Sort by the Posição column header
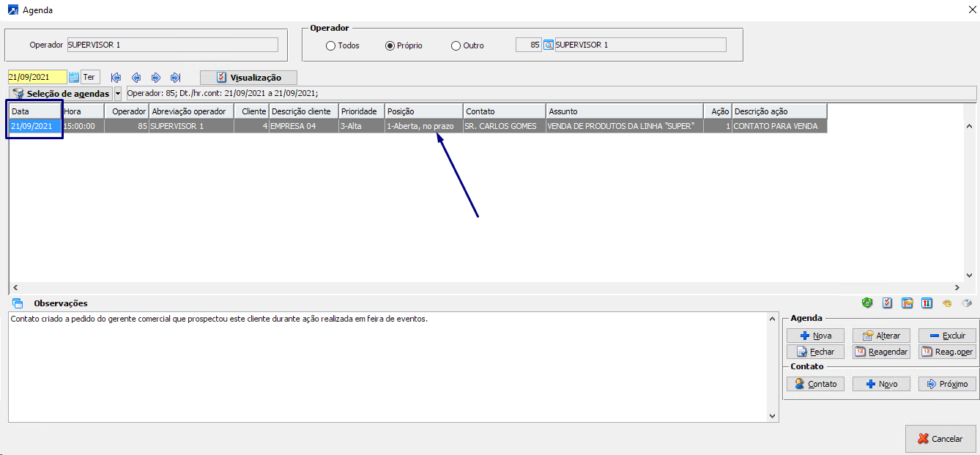 (x=424, y=111)
